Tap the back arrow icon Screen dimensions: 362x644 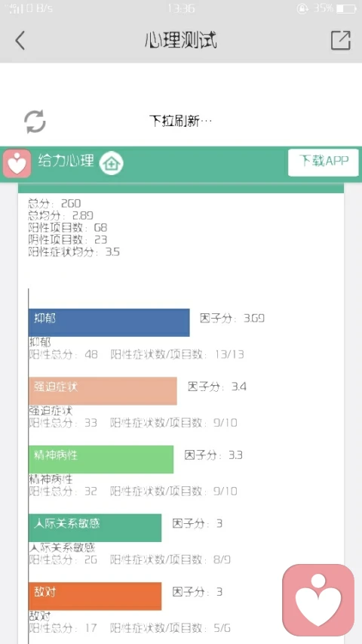[20, 40]
